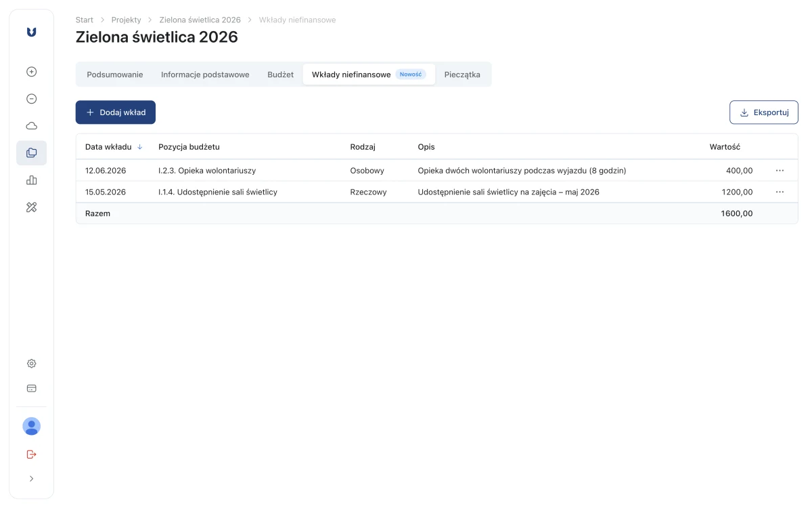
Task: Open the three-dot menu for the Udostępnienie sali row
Action: coord(780,192)
